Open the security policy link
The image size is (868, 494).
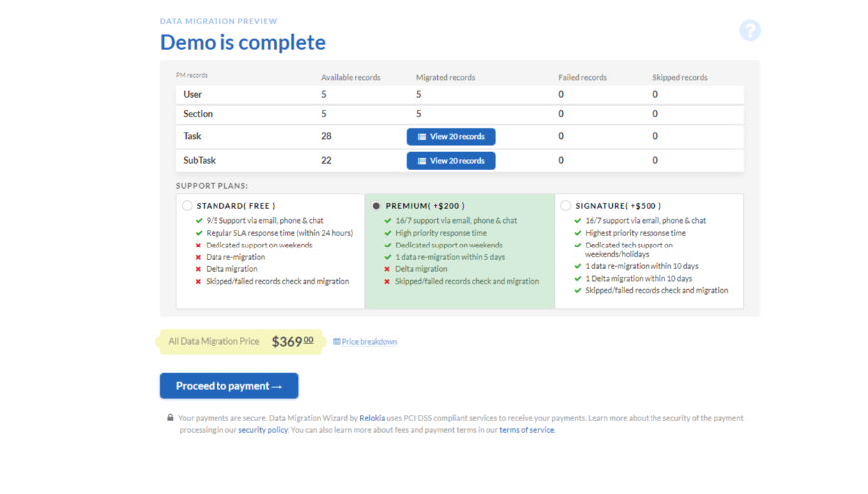pos(263,430)
